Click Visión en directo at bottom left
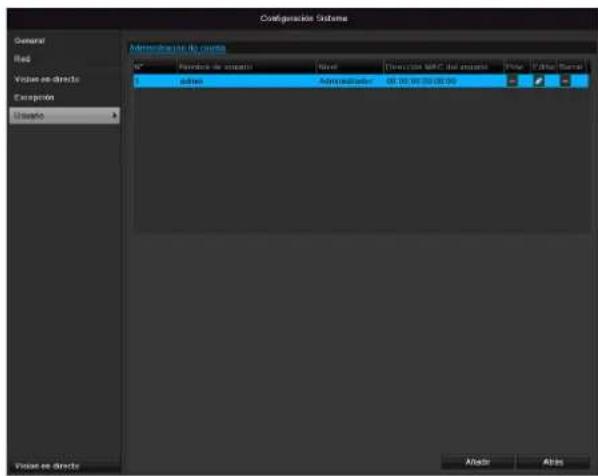The width and height of the screenshot is (598, 476). [x=47, y=466]
